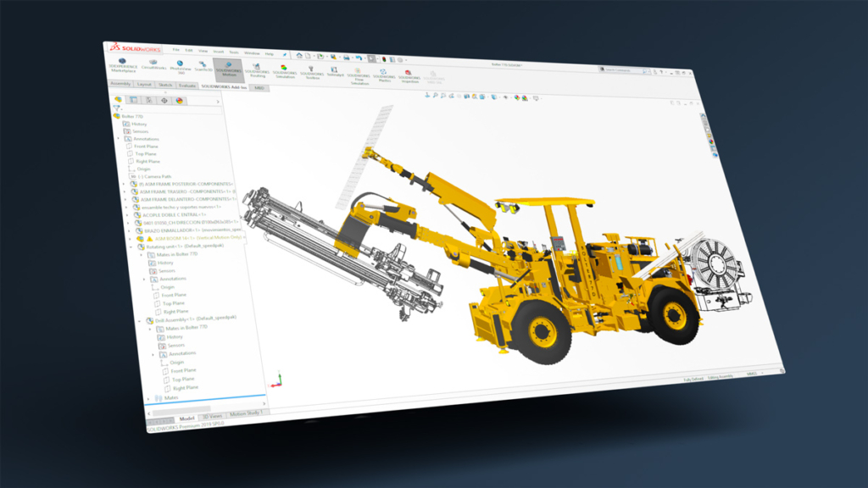Image resolution: width=868 pixels, height=488 pixels.
Task: Open the Tools menu
Action: (x=233, y=53)
